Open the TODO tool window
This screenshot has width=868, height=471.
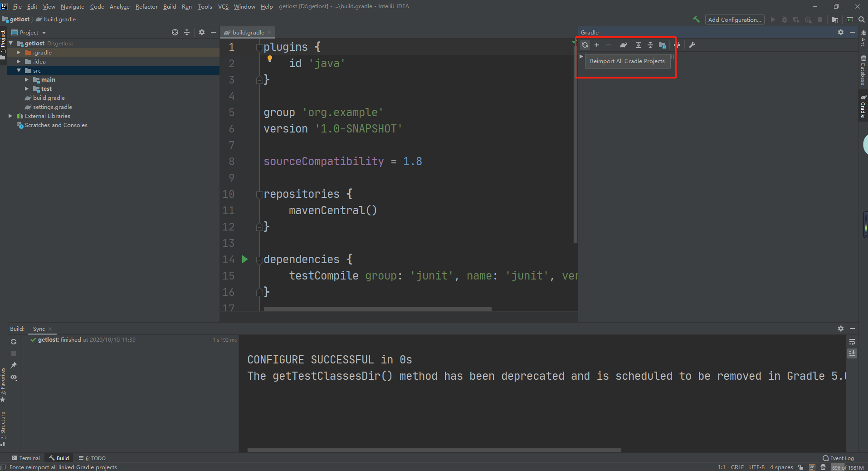coord(92,458)
